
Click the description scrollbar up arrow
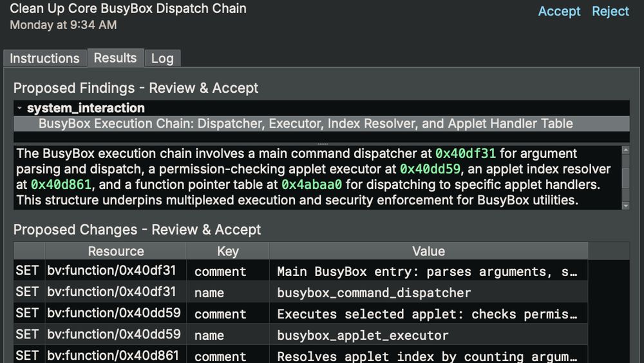click(625, 150)
